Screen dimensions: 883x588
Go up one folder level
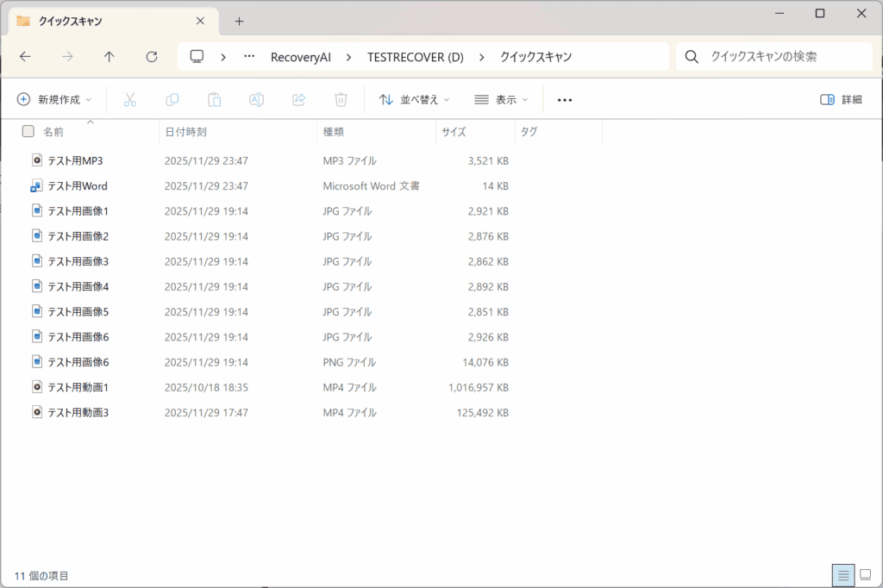[x=109, y=57]
